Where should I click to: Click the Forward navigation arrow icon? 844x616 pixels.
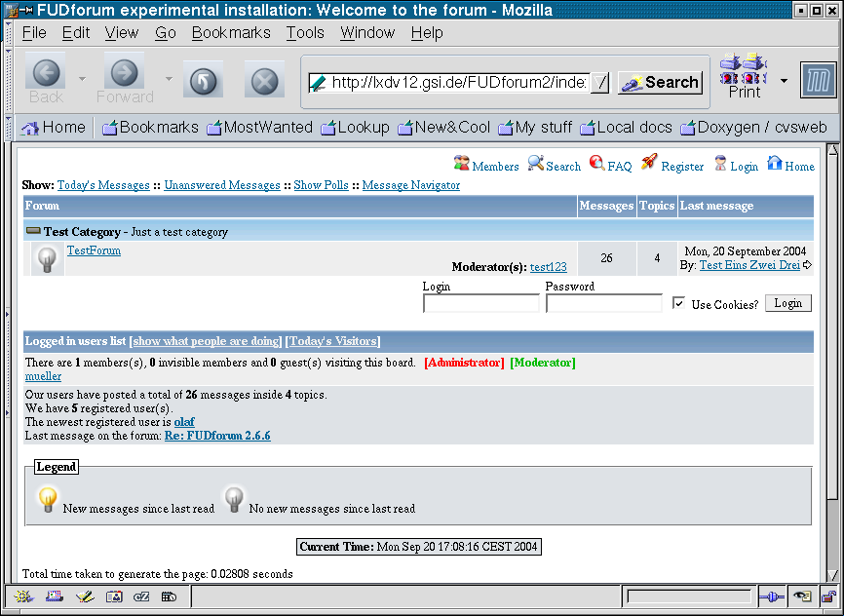(124, 73)
